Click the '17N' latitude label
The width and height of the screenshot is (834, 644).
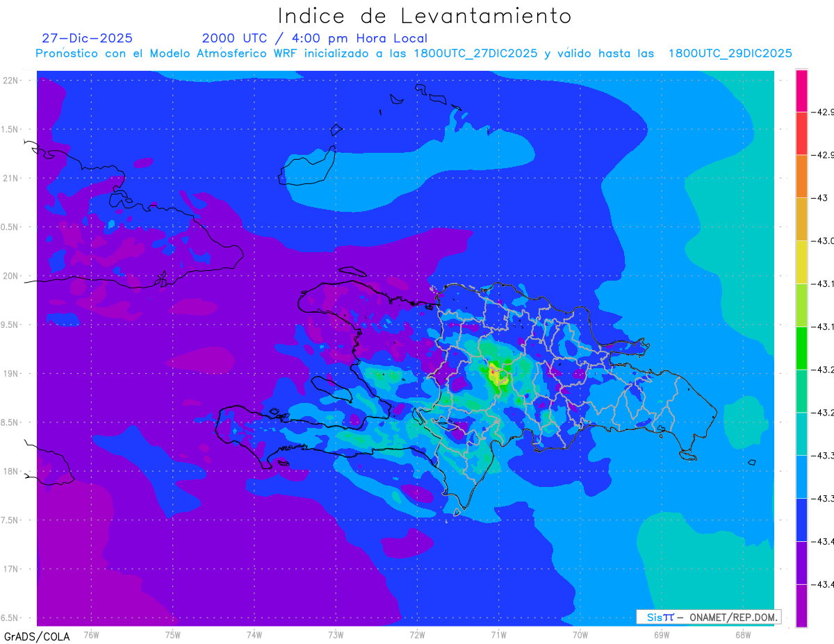pos(12,569)
